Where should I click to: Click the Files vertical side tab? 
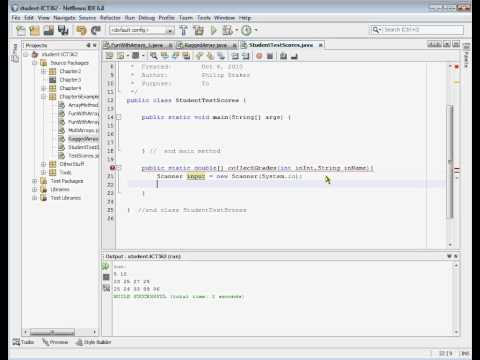15,53
